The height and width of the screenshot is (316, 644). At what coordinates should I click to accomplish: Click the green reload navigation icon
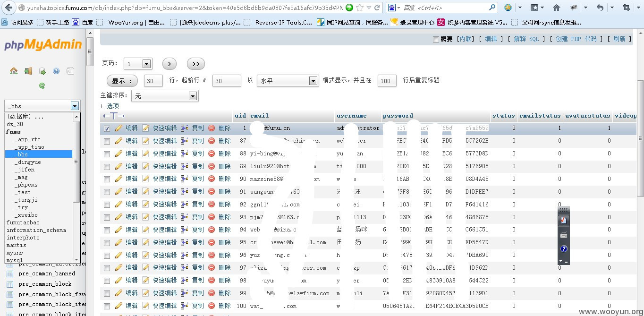tap(42, 85)
